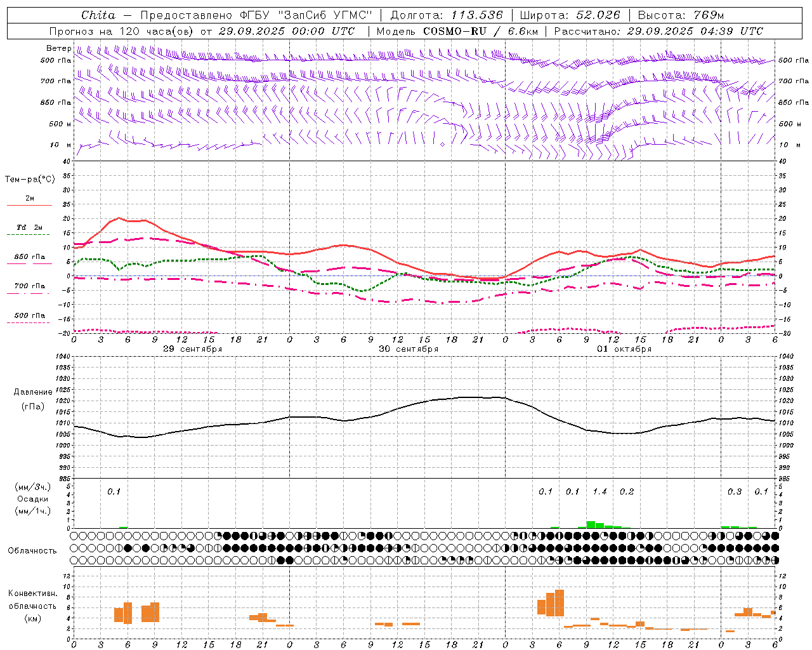Click the "Ветер" wind panel label
812x650 pixels.
(x=59, y=48)
